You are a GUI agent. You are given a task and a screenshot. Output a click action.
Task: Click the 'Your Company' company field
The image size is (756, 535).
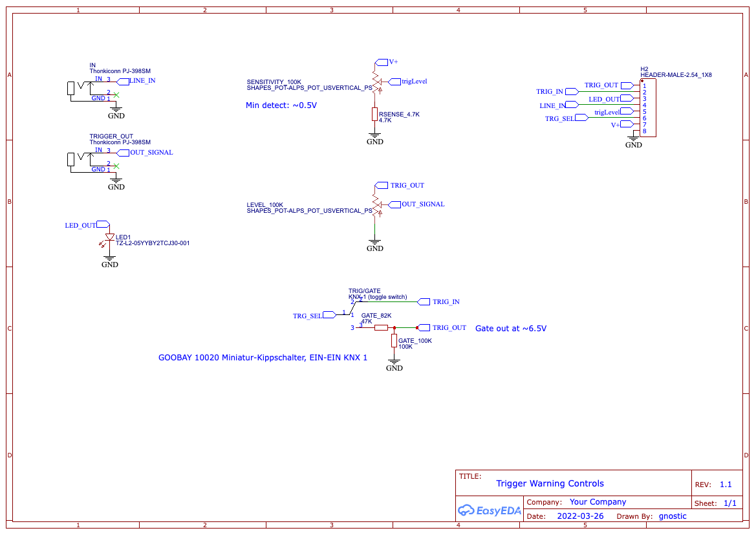[x=598, y=502]
